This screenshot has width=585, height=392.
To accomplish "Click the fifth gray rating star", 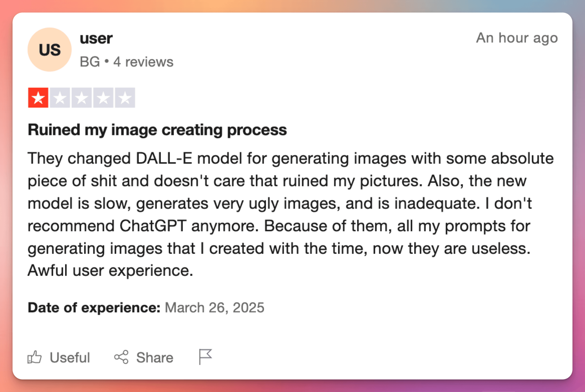I will 125,98.
